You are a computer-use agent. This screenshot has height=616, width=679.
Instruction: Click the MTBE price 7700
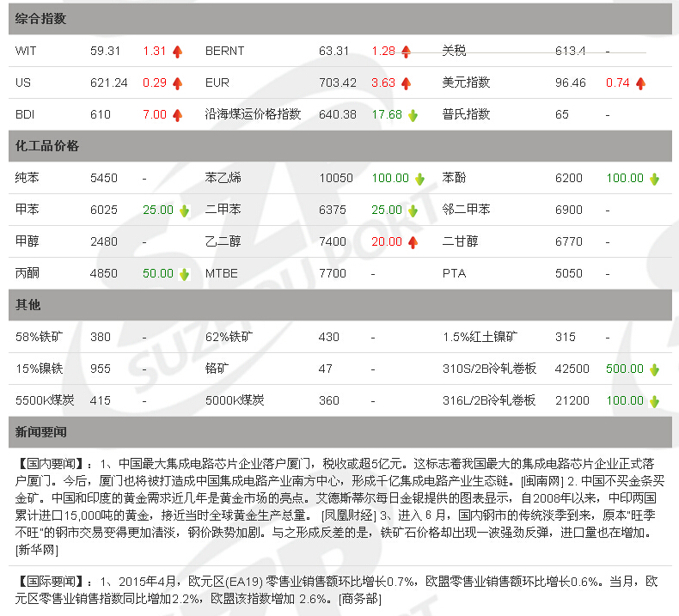click(333, 273)
